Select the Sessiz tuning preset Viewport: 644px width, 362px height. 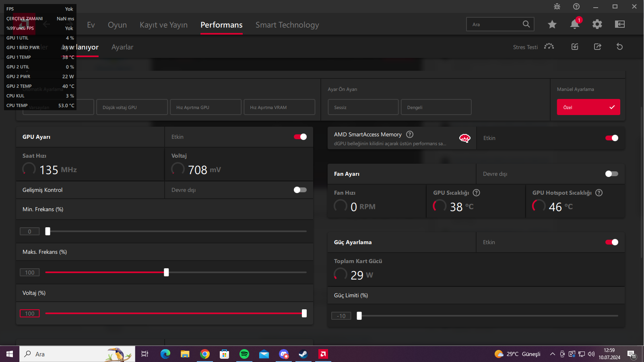[363, 107]
